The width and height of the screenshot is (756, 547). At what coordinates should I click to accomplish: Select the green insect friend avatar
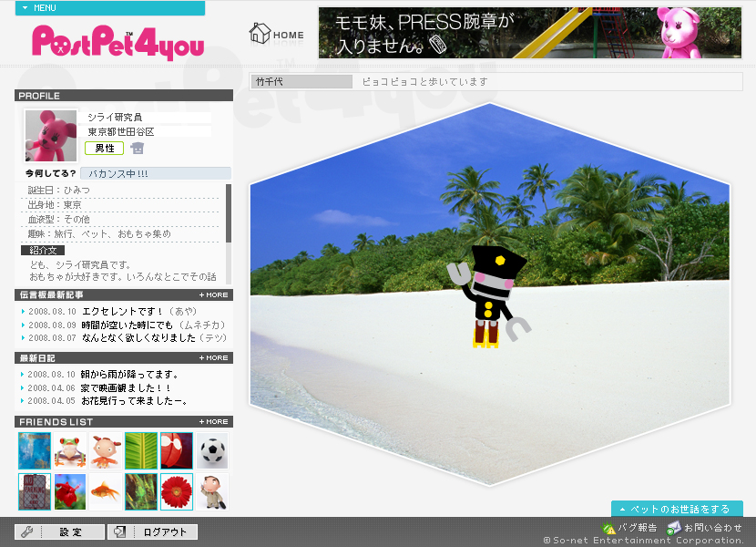[141, 491]
